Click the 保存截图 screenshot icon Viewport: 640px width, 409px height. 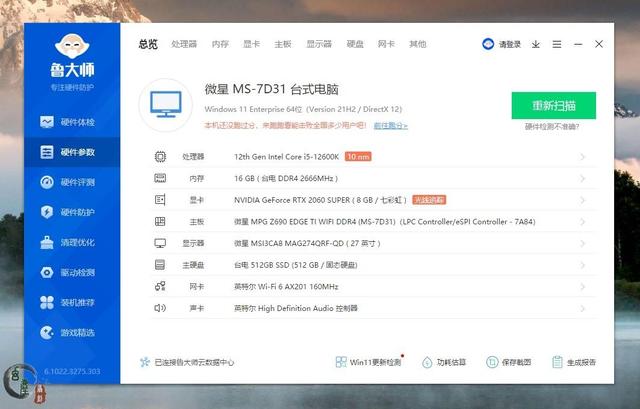[492, 362]
